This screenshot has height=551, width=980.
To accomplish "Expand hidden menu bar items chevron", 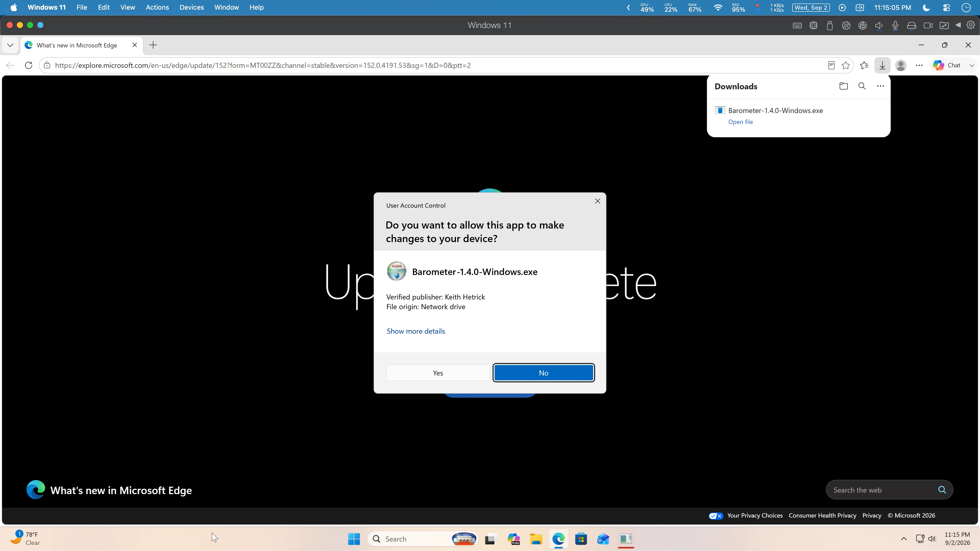I will click(x=628, y=8).
